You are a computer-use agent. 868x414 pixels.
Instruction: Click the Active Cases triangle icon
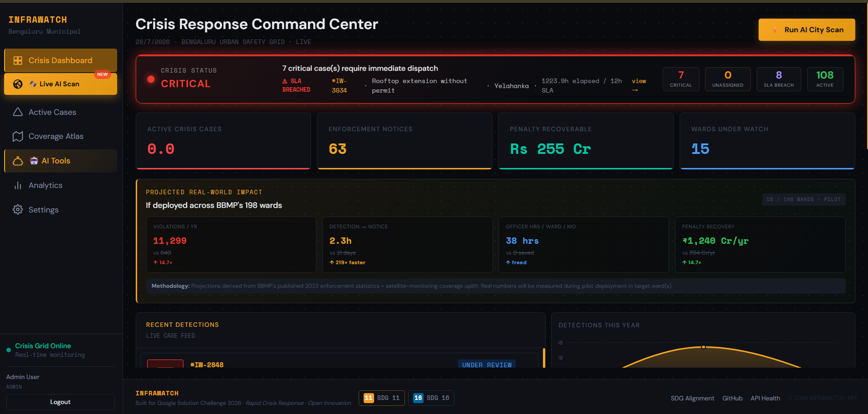click(x=18, y=112)
